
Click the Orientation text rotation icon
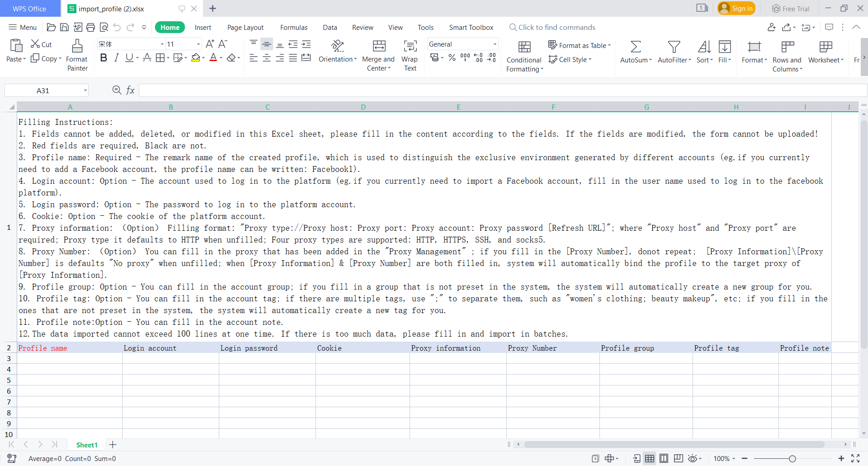pyautogui.click(x=337, y=46)
